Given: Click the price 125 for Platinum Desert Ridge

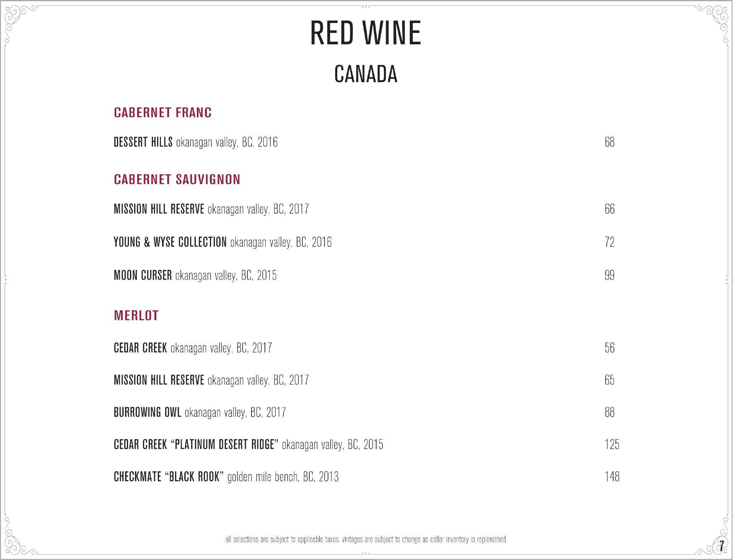Looking at the screenshot, I should 612,445.
